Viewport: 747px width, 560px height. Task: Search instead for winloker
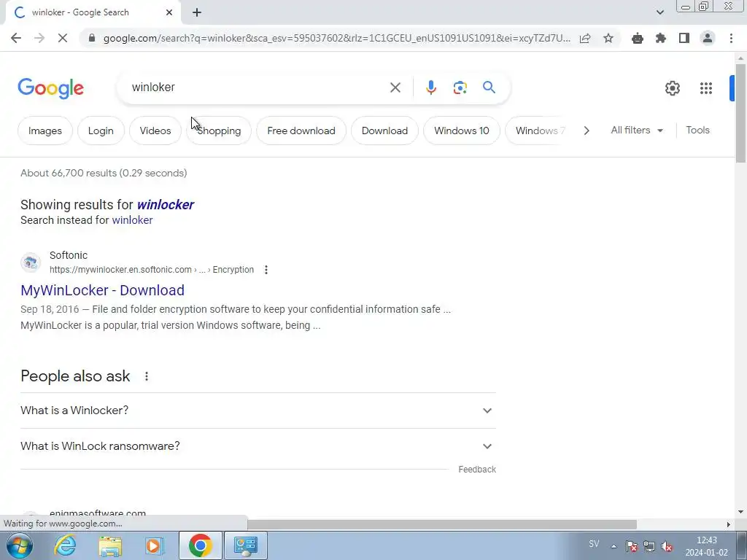(132, 220)
